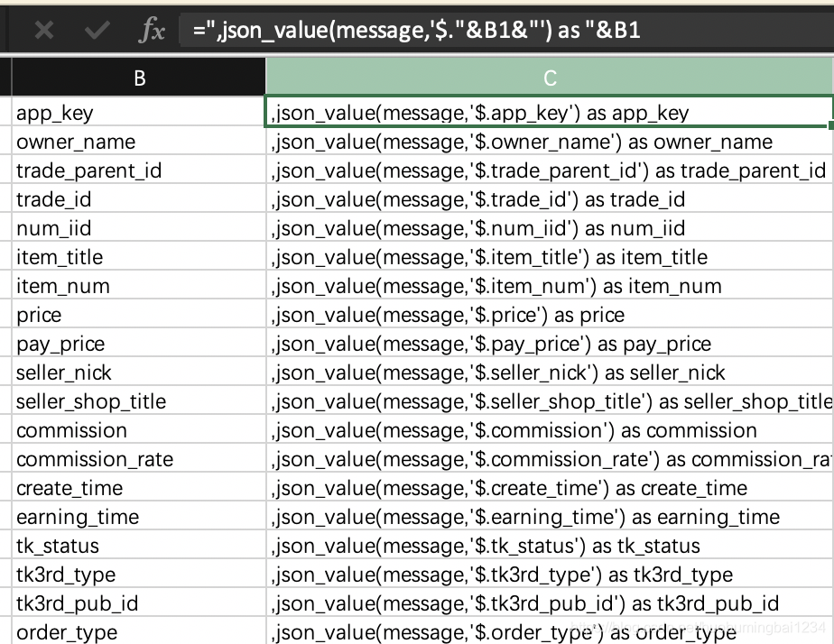Select column C cell with '$.commission_rate'
The width and height of the screenshot is (834, 644).
(x=550, y=458)
